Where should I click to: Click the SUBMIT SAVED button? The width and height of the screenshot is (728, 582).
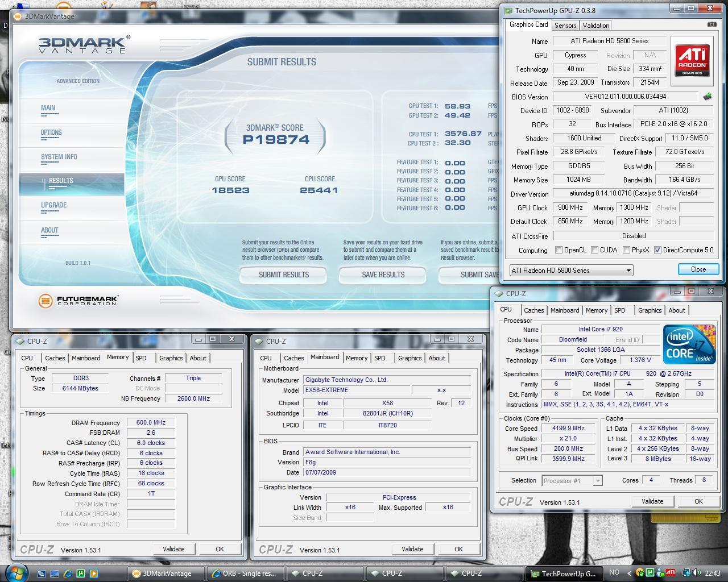point(469,275)
